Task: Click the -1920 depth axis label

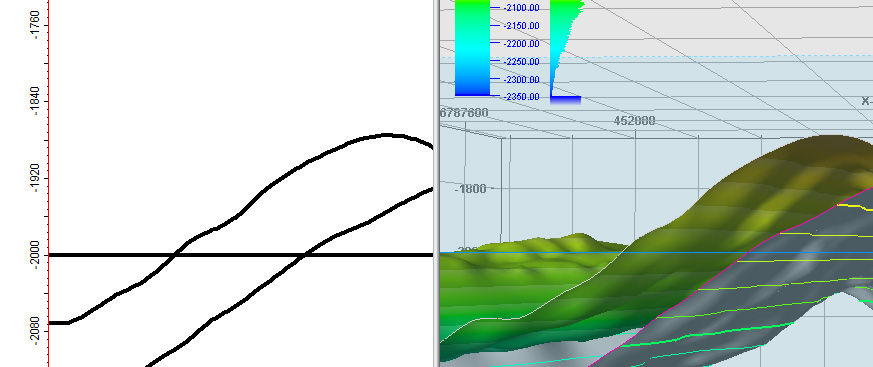Action: pyautogui.click(x=36, y=178)
